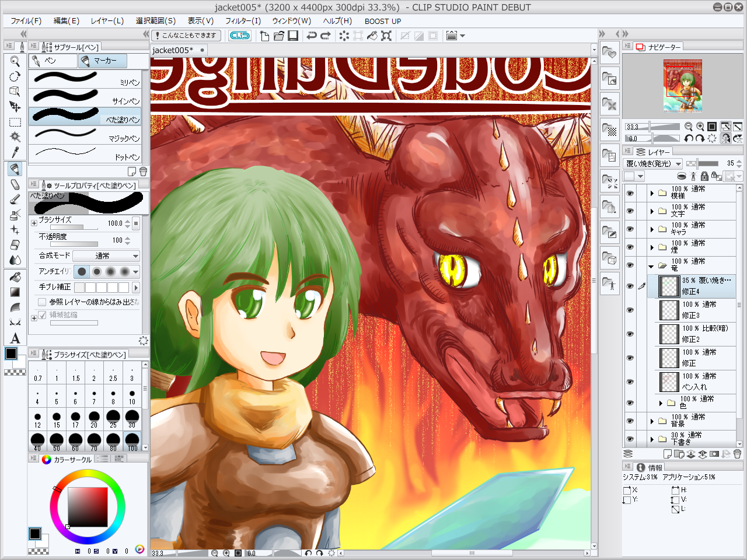The height and width of the screenshot is (560, 747).
Task: Hide the 模様 layer folder
Action: click(x=630, y=193)
